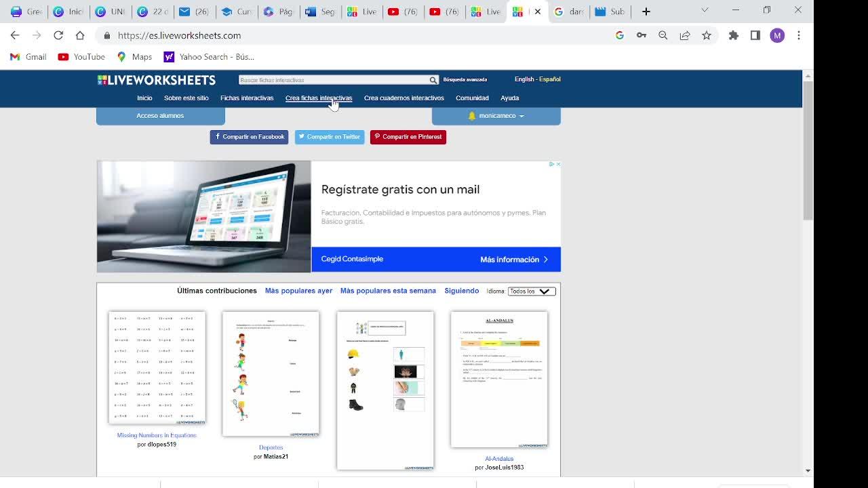Image resolution: width=868 pixels, height=488 pixels.
Task: Switch to the 'UNI' browser tab
Action: click(110, 12)
